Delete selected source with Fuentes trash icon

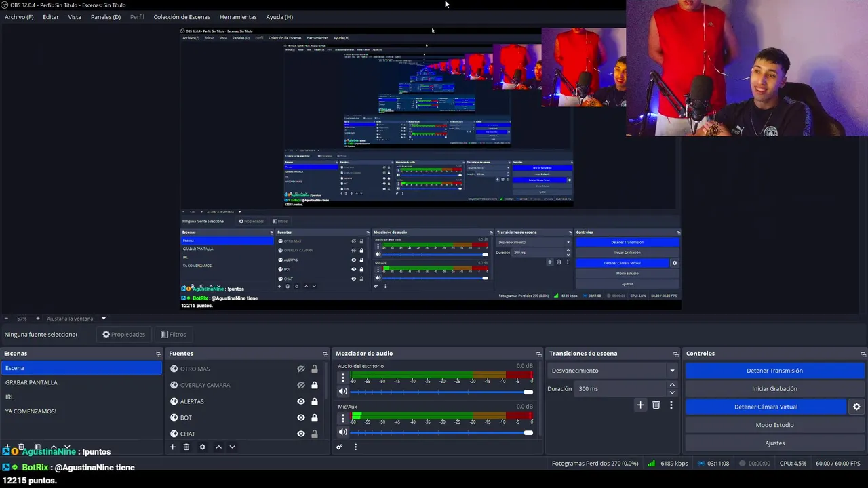pos(186,447)
